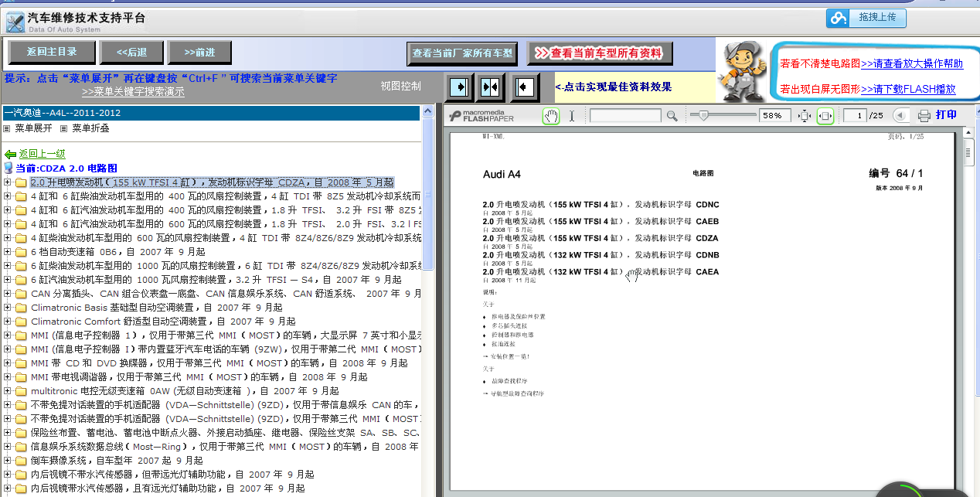Click folder icon of 信息娱乐系统数据总线 row
Screen dimensions: 980x497
(x=21, y=447)
